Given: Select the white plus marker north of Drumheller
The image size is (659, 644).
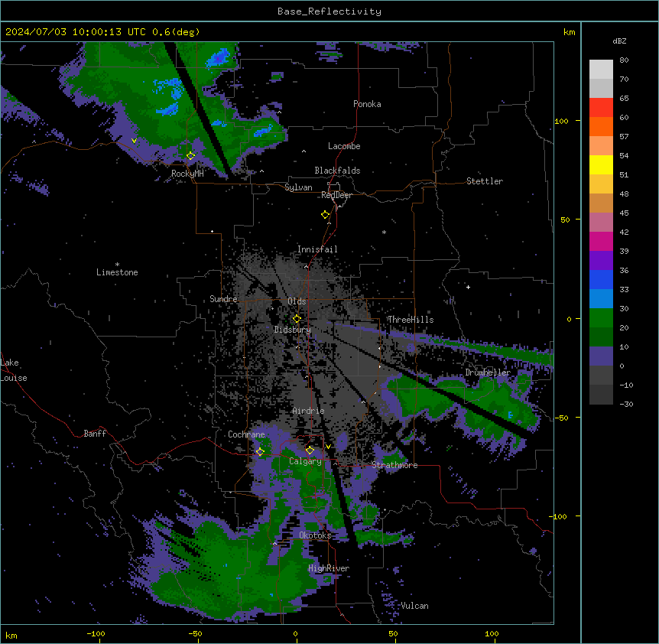Looking at the screenshot, I should [468, 287].
